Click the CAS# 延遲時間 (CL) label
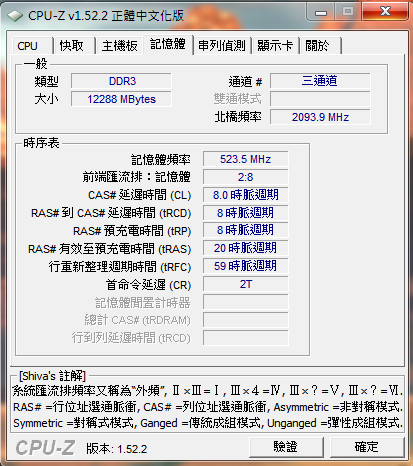This screenshot has width=413, height=466. (139, 195)
